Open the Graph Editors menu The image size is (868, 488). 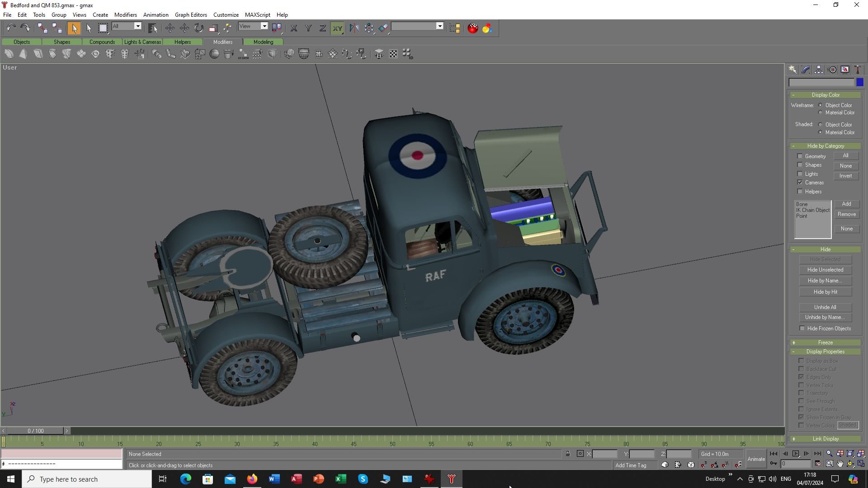point(191,15)
